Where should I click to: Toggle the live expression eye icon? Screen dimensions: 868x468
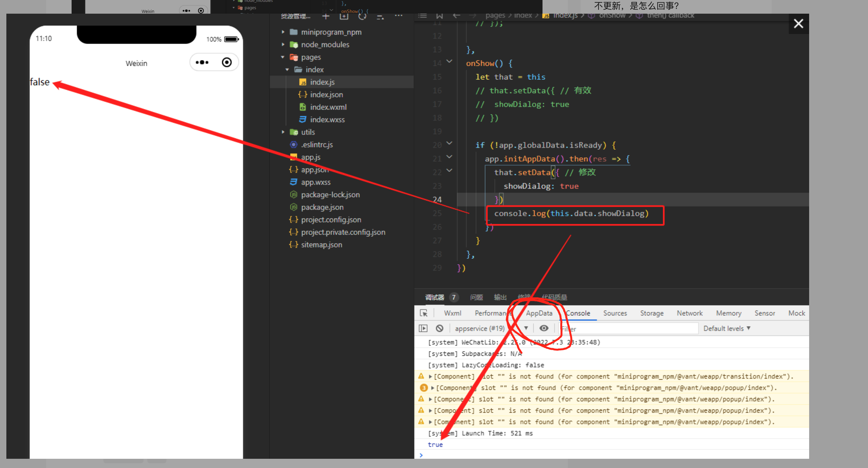click(543, 328)
